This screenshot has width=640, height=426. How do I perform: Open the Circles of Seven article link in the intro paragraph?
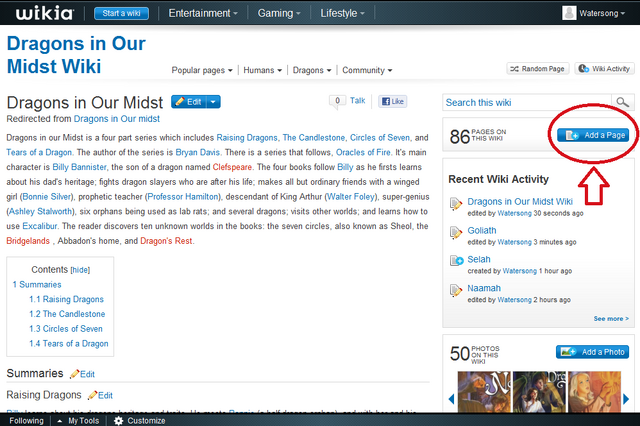coord(380,138)
